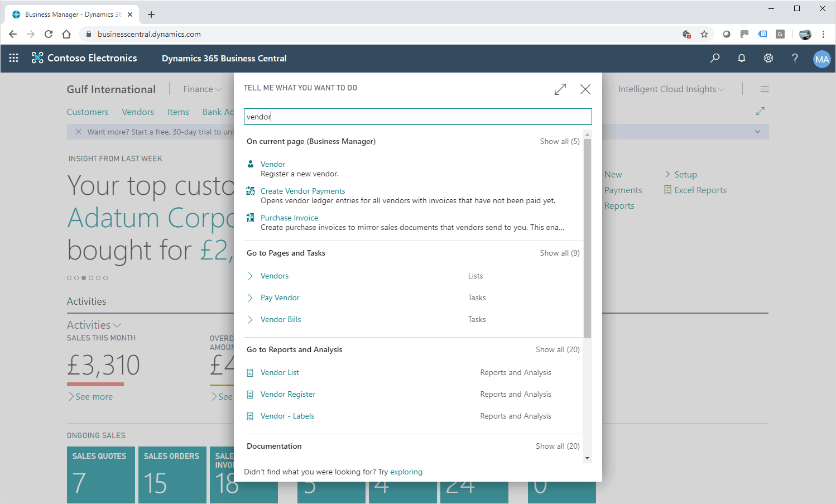836x504 pixels.
Task: Expand the Setup menu chevron
Action: pyautogui.click(x=667, y=174)
